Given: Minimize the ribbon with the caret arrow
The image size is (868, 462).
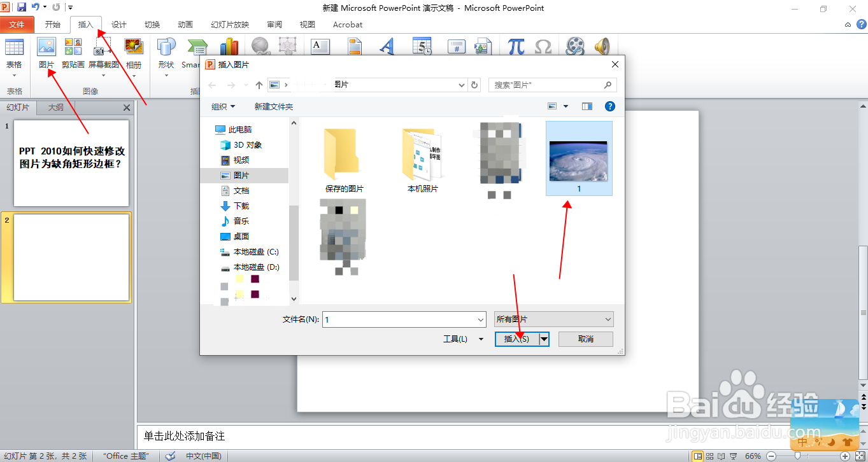Looking at the screenshot, I should coord(848,24).
